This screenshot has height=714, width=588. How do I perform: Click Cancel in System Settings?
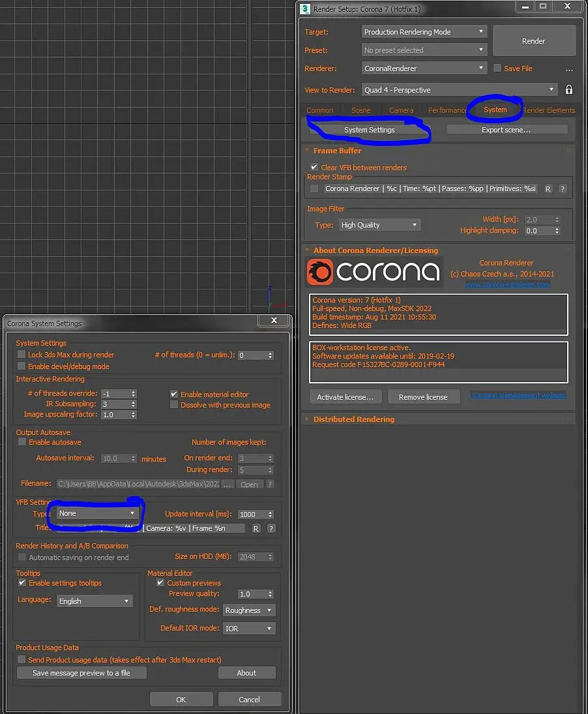(250, 700)
